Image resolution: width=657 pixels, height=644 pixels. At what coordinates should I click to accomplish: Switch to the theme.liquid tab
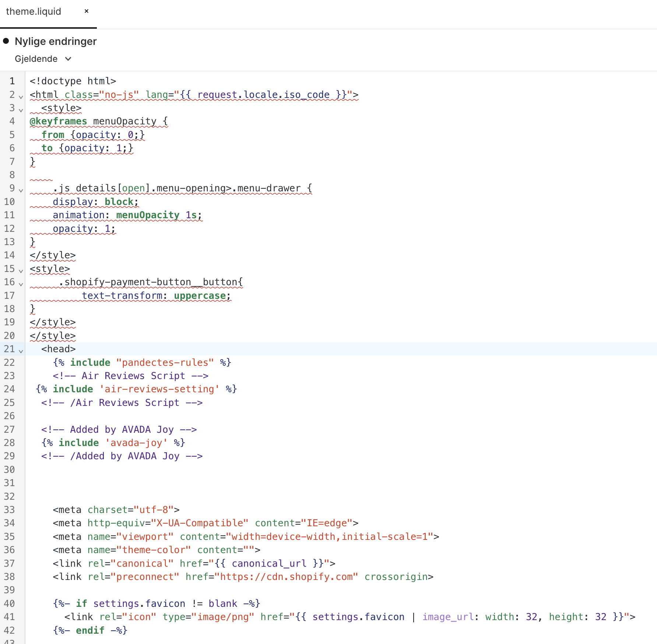(x=34, y=12)
